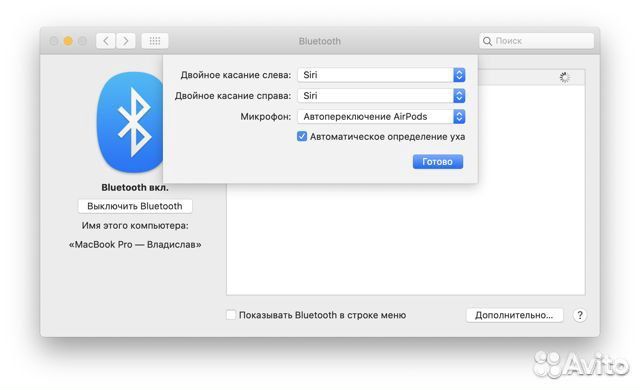The image size is (640, 390).
Task: Show all preferences grid icon
Action: click(x=155, y=41)
